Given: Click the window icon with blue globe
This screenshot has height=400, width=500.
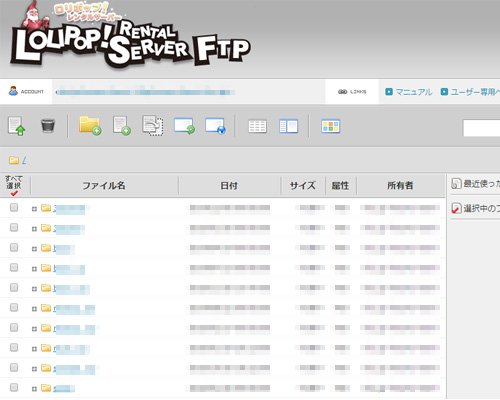Looking at the screenshot, I should point(215,126).
